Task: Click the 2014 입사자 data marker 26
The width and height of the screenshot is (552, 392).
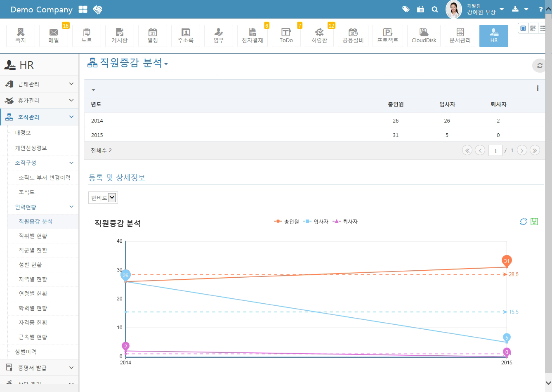Action: (125, 275)
